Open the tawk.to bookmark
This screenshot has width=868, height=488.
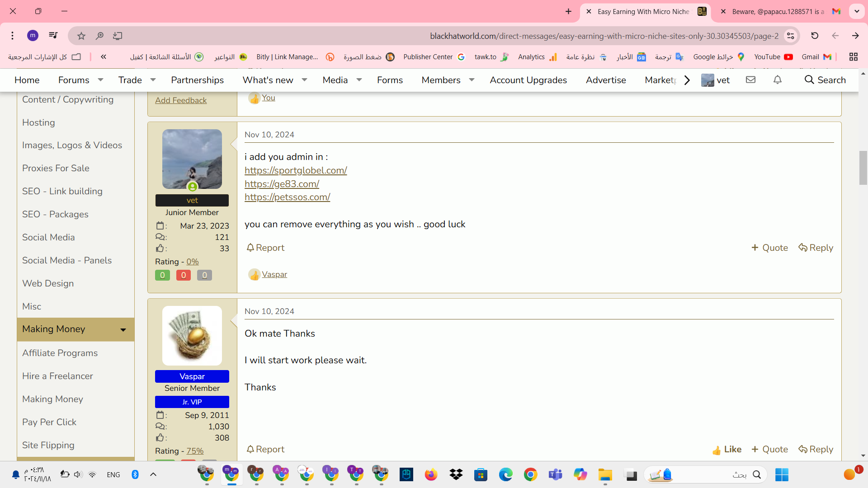click(x=492, y=57)
